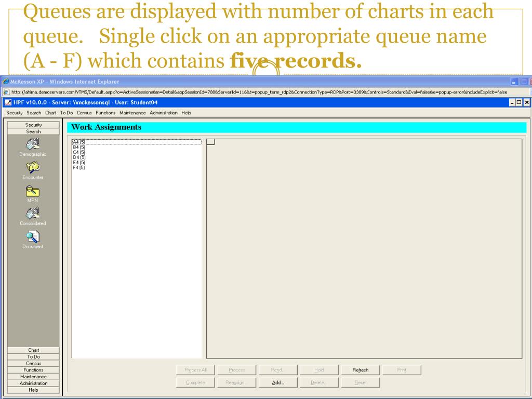
Task: Open the Maintenance menu
Action: (132, 113)
